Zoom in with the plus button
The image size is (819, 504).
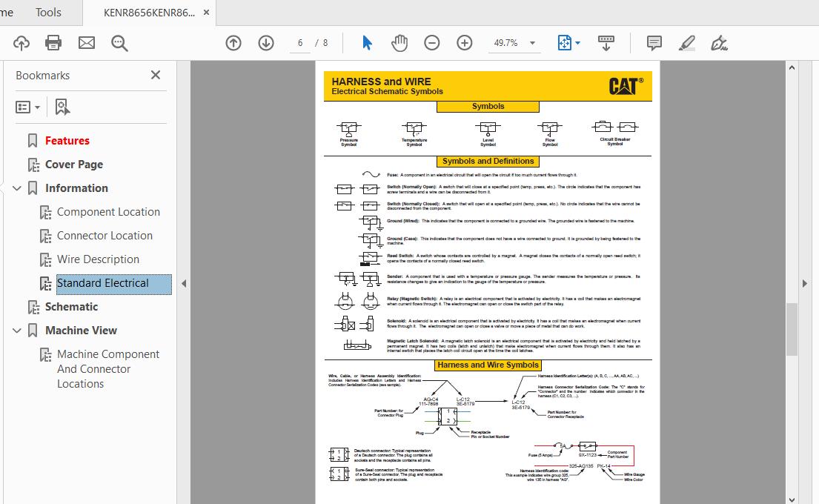[x=464, y=43]
